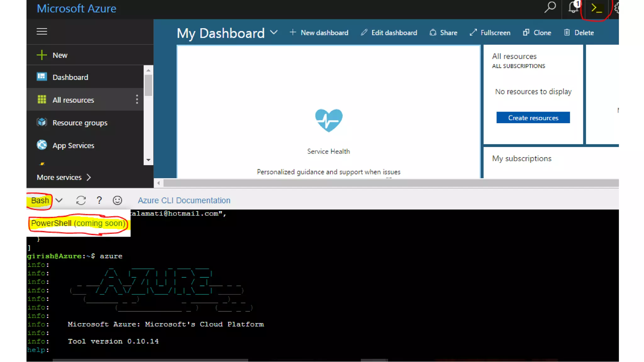The width and height of the screenshot is (644, 362).
Task: Open Resource groups in sidebar
Action: (80, 123)
